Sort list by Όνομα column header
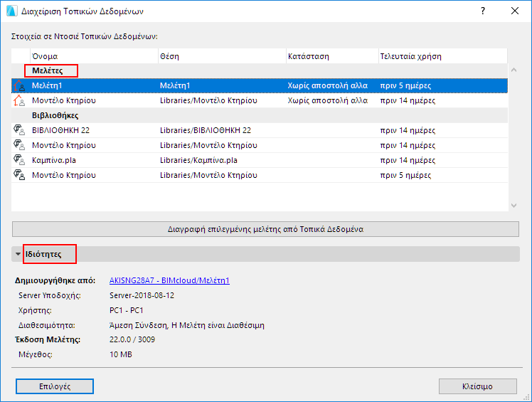Image resolution: width=532 pixels, height=402 pixels. pyautogui.click(x=94, y=56)
